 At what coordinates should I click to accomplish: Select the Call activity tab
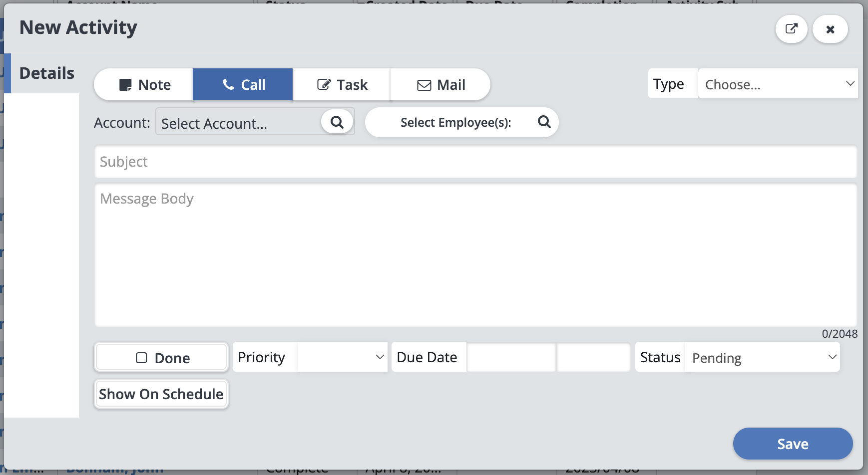(x=243, y=85)
